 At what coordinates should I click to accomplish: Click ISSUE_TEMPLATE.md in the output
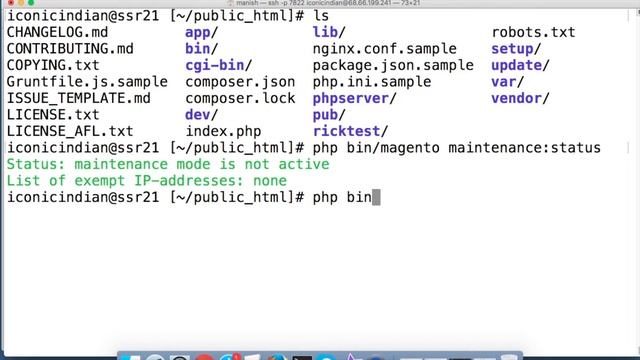click(78, 98)
